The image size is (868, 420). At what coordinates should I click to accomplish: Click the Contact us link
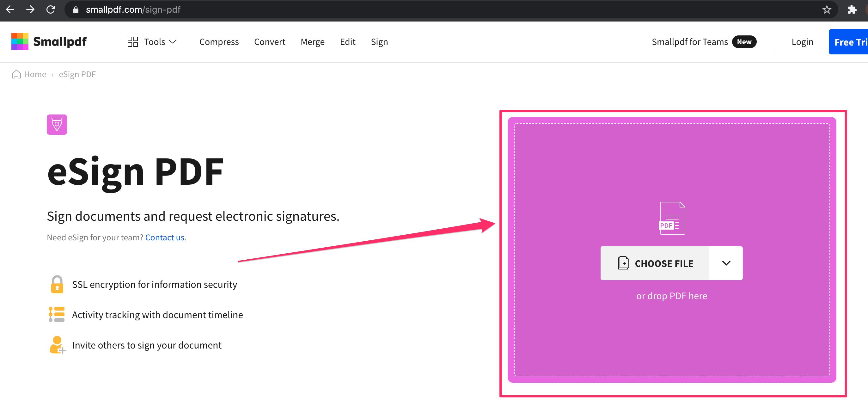point(164,237)
